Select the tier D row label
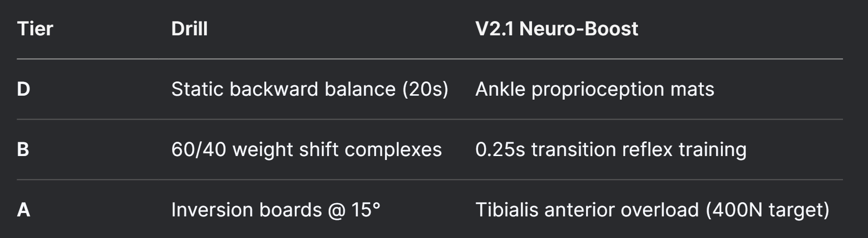This screenshot has width=868, height=238. (24, 89)
